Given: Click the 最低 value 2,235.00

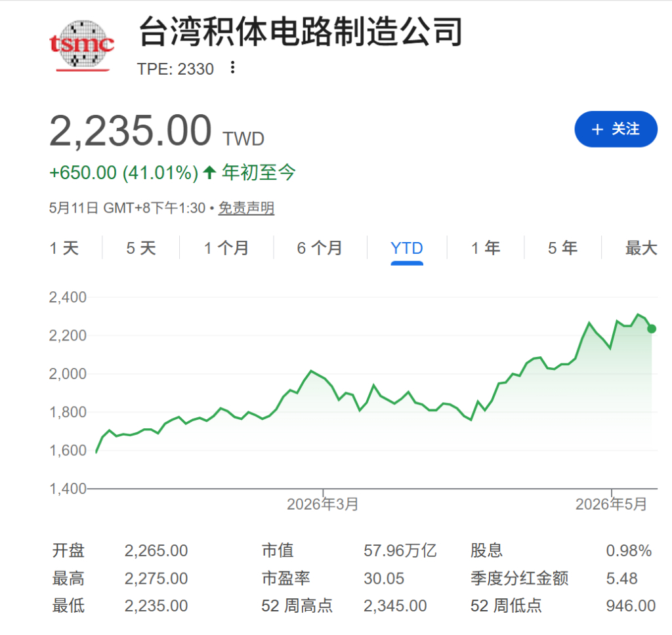Looking at the screenshot, I should point(156,606).
